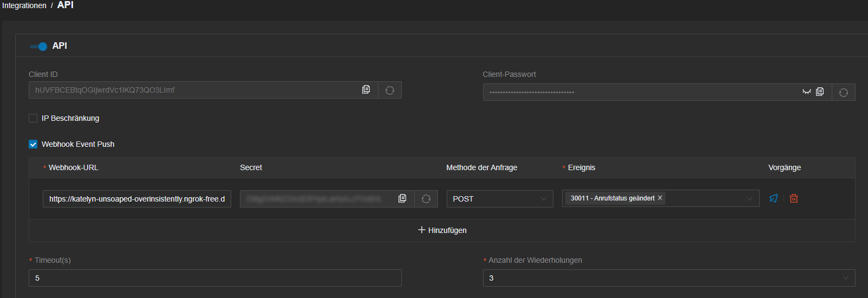
Task: Regenerate the Client-Passwort
Action: [x=844, y=92]
